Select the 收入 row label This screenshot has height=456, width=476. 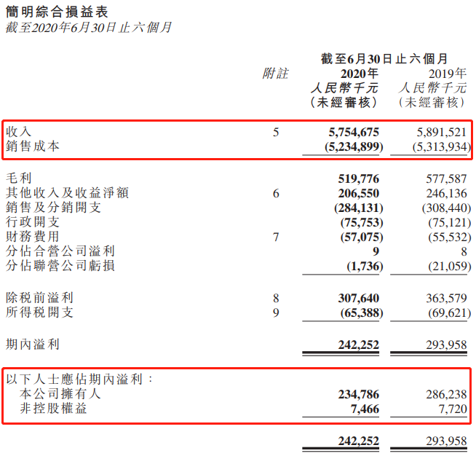19,132
